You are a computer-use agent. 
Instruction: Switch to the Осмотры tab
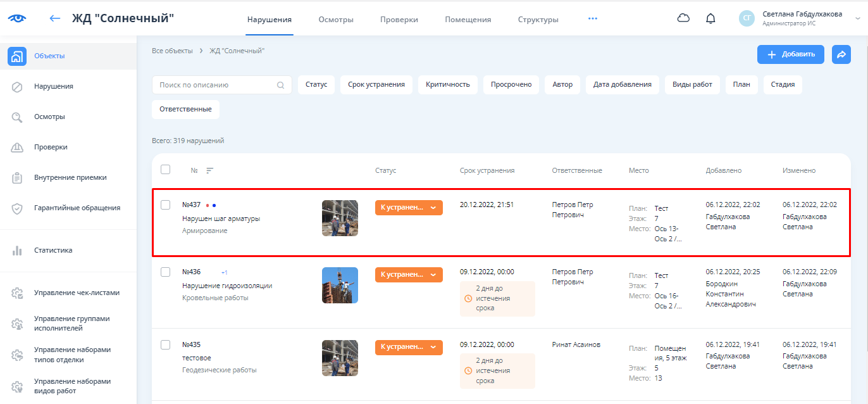click(x=336, y=20)
